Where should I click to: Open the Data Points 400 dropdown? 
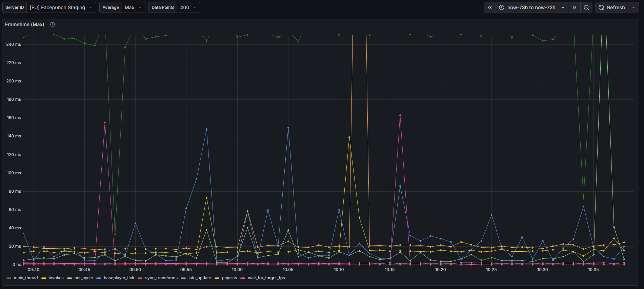[x=188, y=7]
